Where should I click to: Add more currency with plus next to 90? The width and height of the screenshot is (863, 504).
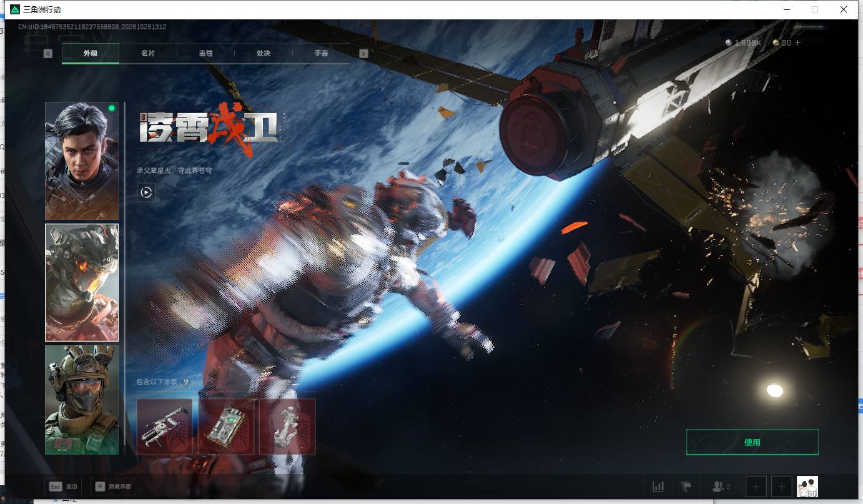797,43
